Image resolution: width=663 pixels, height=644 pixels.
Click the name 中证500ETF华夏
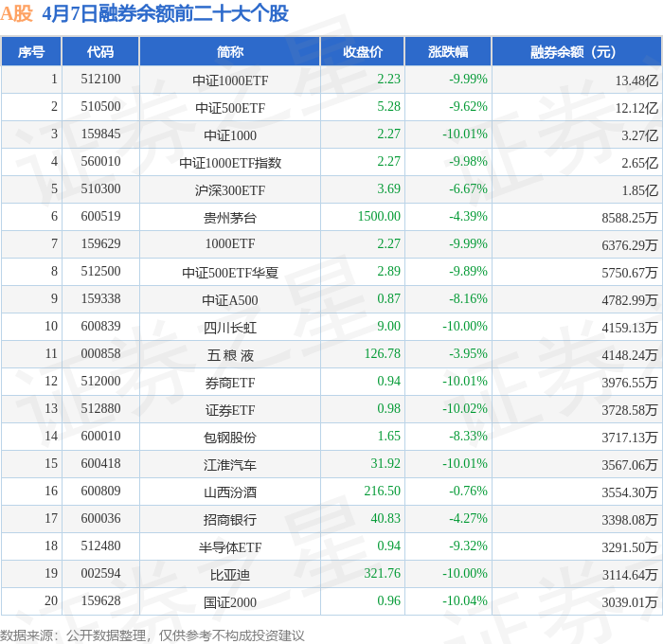pyautogui.click(x=230, y=273)
